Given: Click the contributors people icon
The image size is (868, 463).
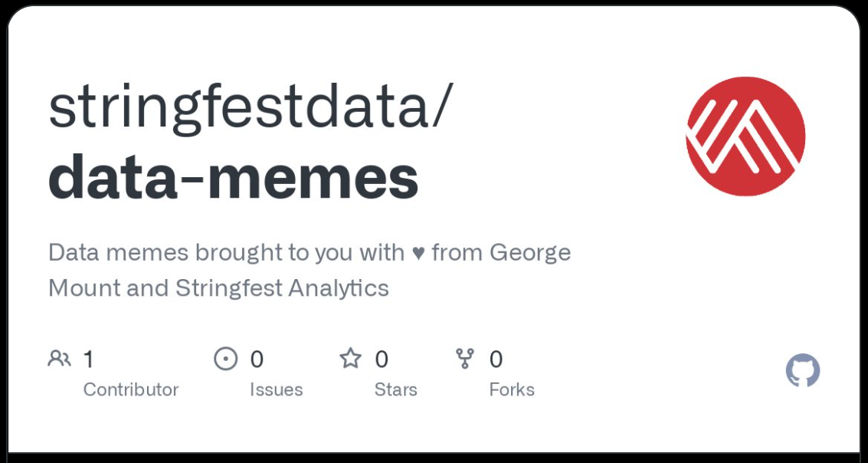Looking at the screenshot, I should click(x=59, y=359).
